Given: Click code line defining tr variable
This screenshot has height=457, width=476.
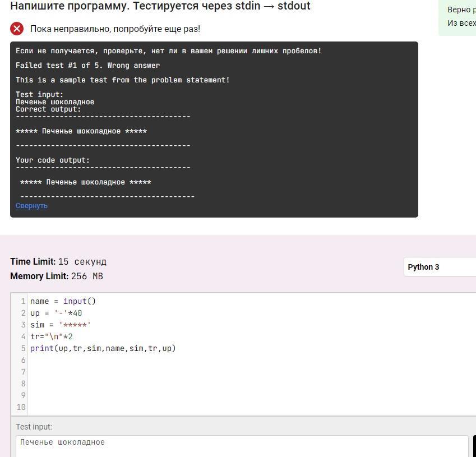Looking at the screenshot, I should [x=52, y=336].
